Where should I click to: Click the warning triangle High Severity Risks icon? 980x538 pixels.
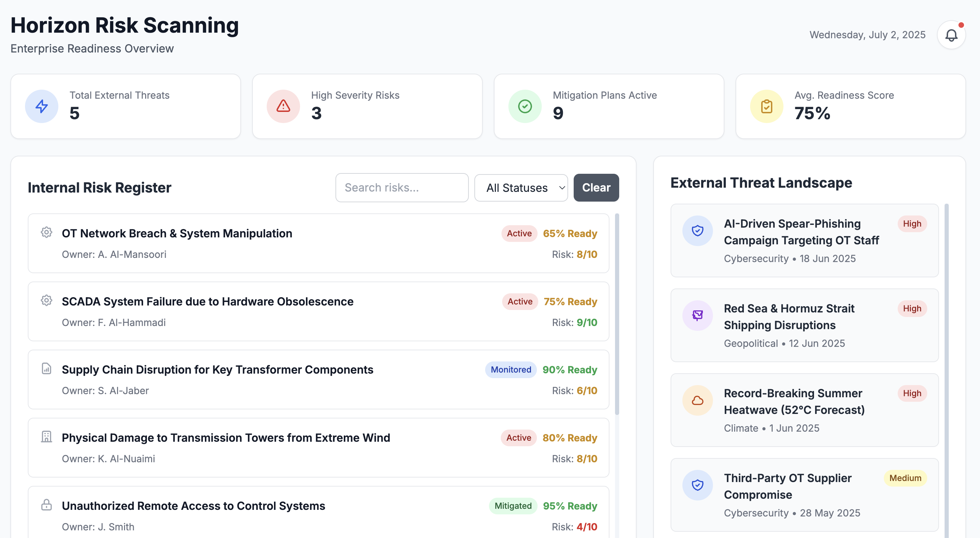(x=283, y=106)
